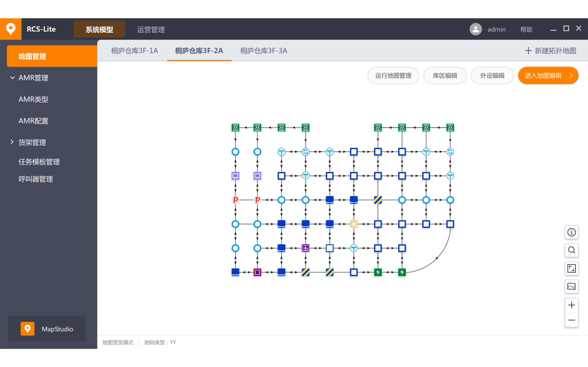Viewport: 588px width, 367px height.
Task: Click the plus icon beside 新建拓扑地图
Action: point(528,51)
